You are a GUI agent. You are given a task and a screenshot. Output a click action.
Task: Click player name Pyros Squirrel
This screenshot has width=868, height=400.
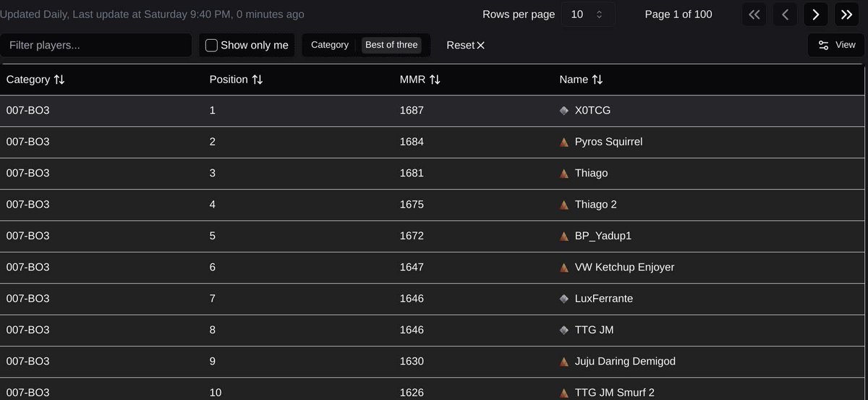(608, 142)
